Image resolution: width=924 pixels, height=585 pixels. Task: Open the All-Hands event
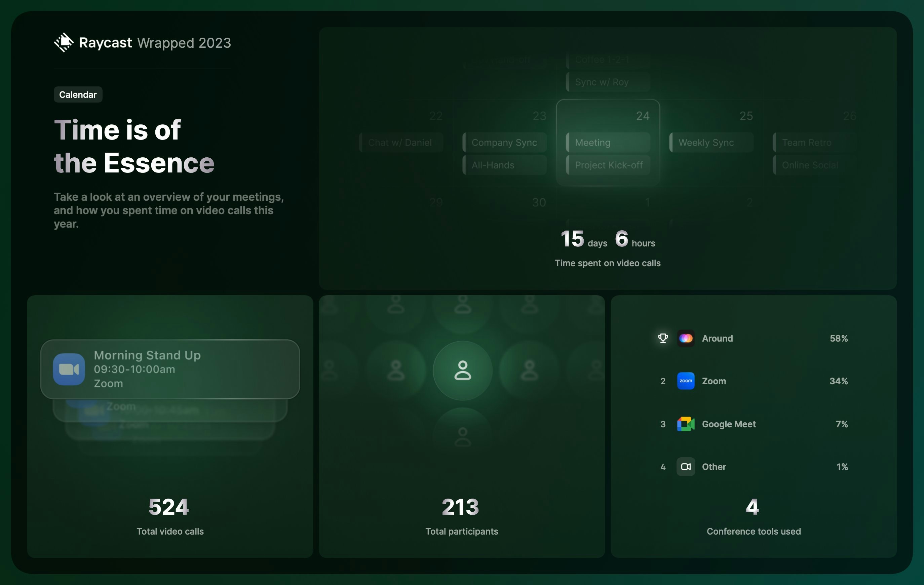tap(505, 165)
